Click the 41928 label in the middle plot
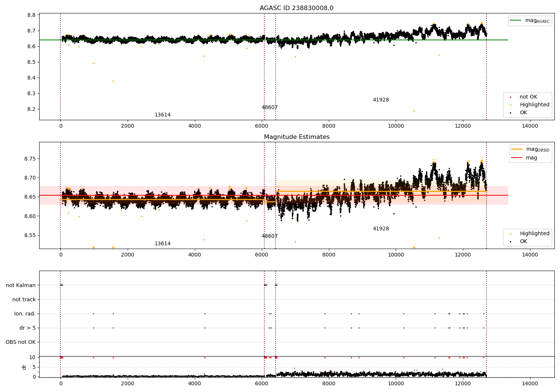The image size is (560, 392). 381,229
